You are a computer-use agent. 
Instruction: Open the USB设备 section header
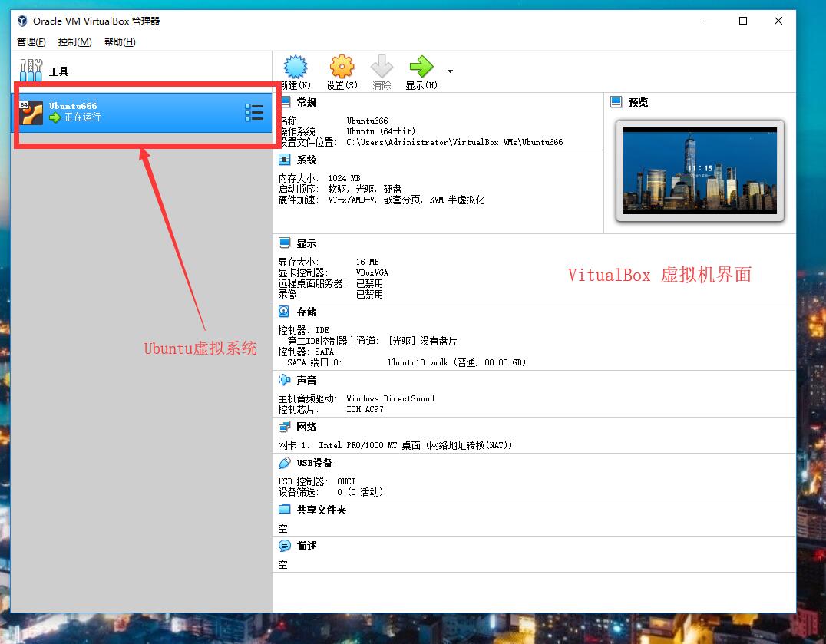315,463
